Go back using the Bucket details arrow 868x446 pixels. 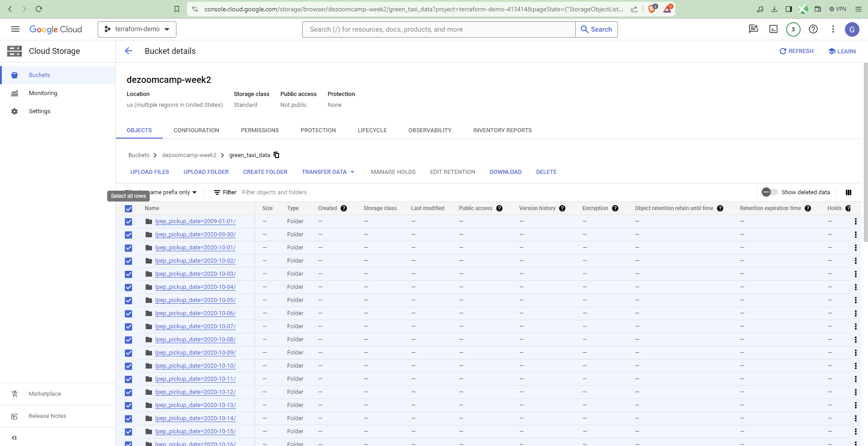coord(128,51)
